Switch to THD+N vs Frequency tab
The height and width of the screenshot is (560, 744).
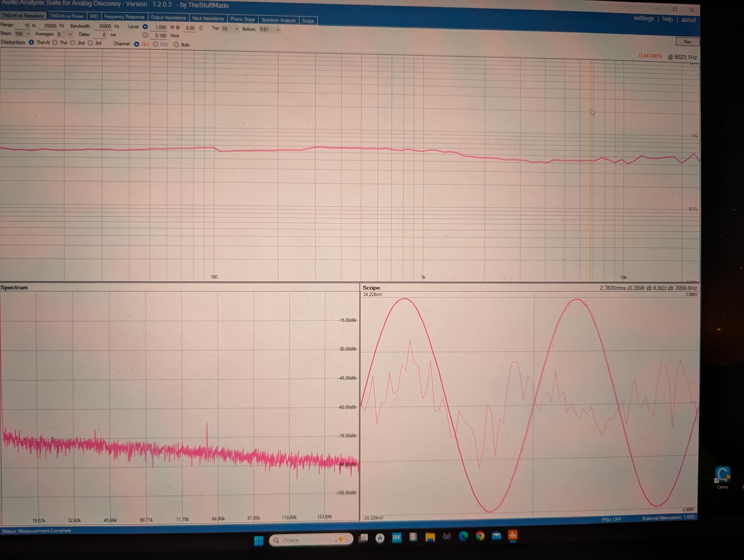[x=23, y=16]
